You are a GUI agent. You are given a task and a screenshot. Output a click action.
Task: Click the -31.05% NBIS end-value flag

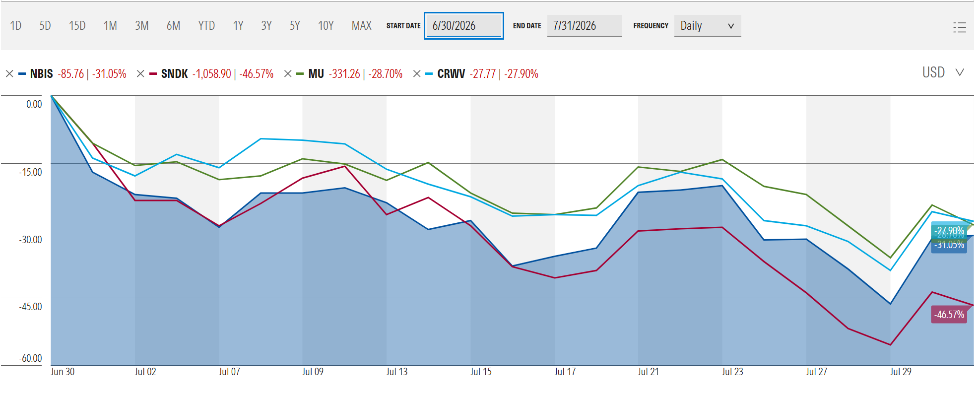(949, 246)
